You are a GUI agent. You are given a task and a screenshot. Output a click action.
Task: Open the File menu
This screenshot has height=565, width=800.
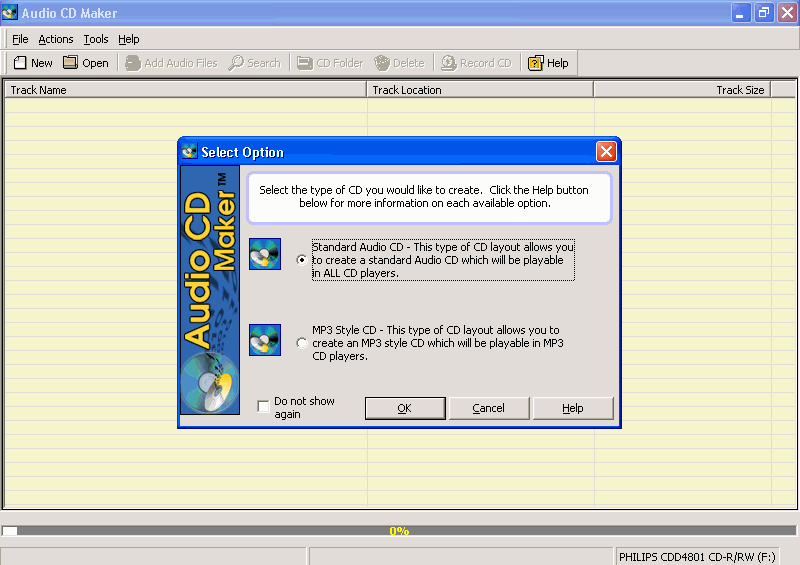[20, 39]
